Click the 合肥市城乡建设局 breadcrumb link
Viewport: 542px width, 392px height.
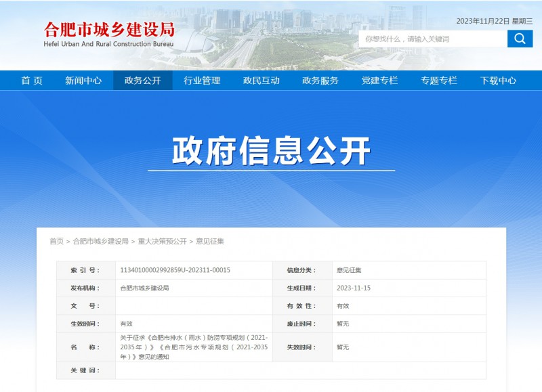(x=100, y=241)
